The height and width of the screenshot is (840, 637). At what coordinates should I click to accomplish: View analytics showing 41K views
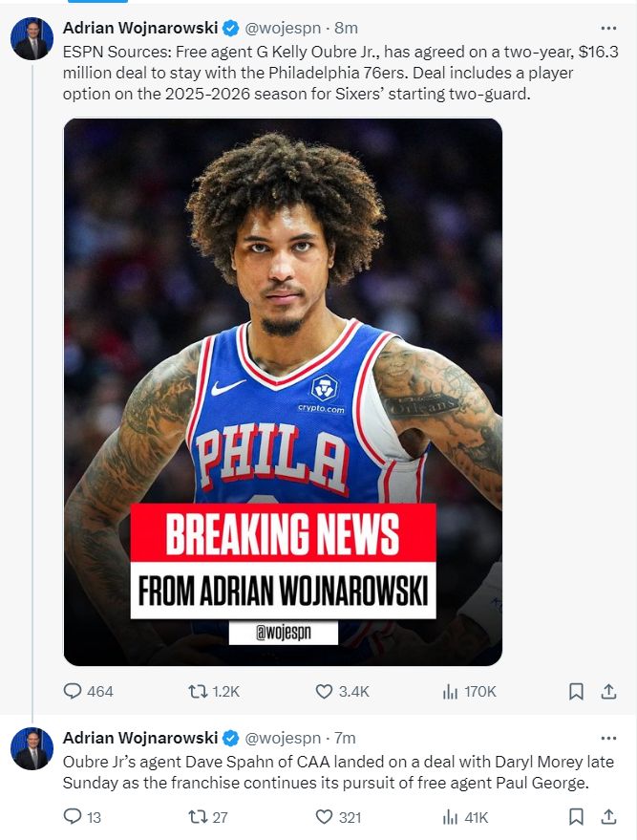(x=451, y=817)
